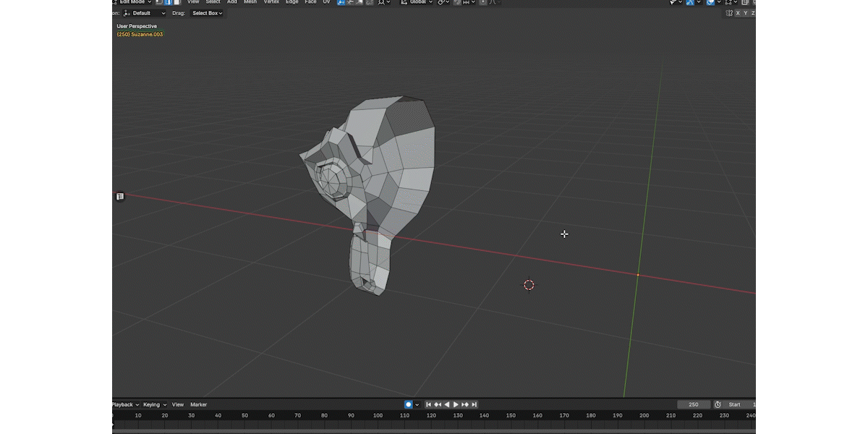Open the UV menu
The image size is (868, 434).
click(326, 2)
